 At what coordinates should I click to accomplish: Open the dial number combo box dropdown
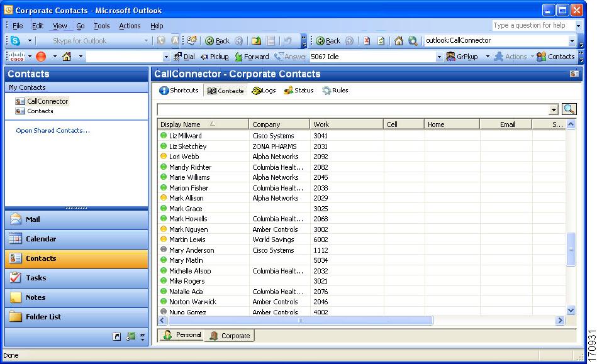pyautogui.click(x=166, y=57)
